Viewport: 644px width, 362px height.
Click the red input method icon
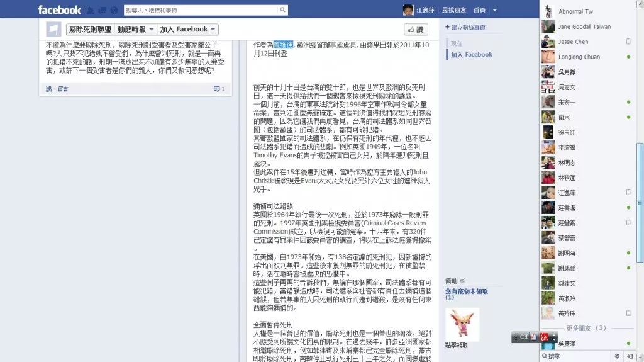(x=544, y=337)
